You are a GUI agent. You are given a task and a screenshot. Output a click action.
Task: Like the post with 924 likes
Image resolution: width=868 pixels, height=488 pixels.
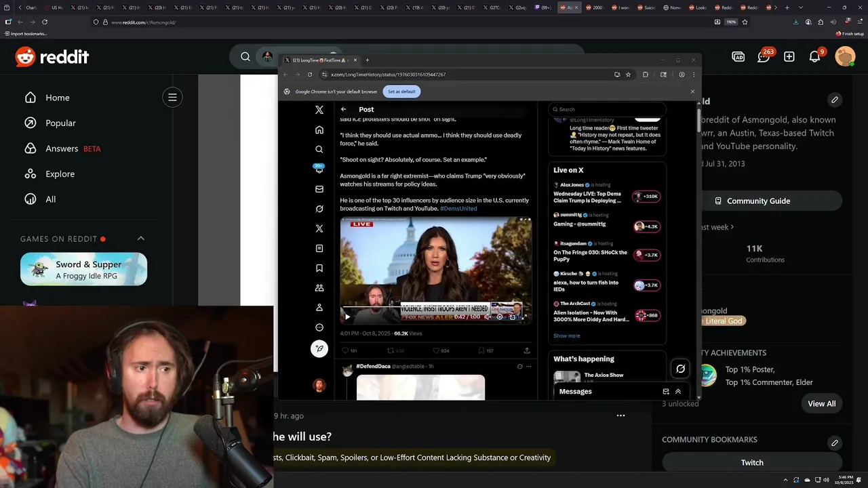point(441,350)
